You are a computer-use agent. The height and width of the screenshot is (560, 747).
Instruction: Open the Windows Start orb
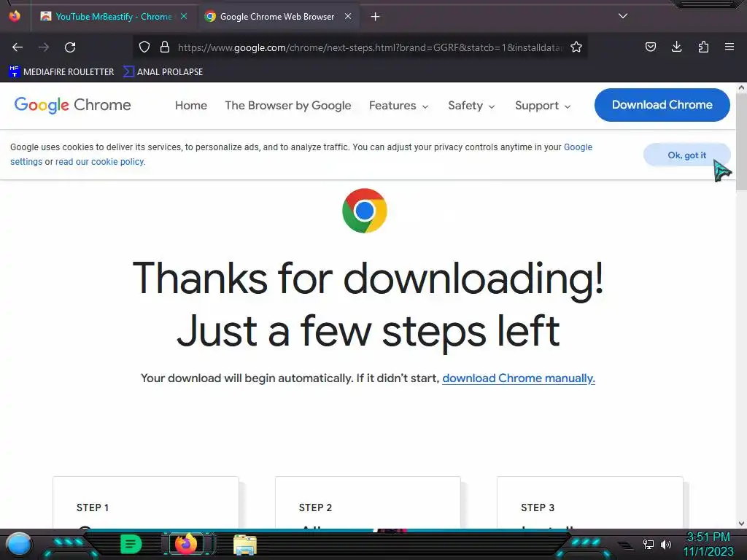pos(19,544)
